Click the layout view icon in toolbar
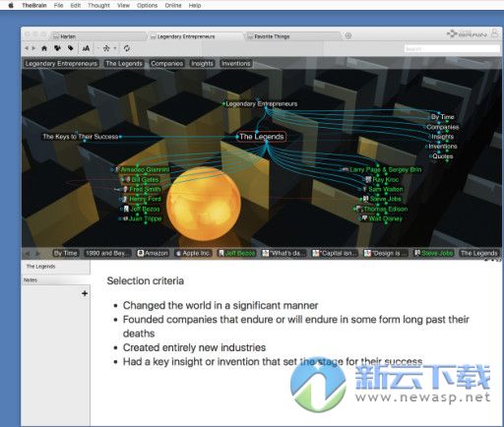 point(106,48)
